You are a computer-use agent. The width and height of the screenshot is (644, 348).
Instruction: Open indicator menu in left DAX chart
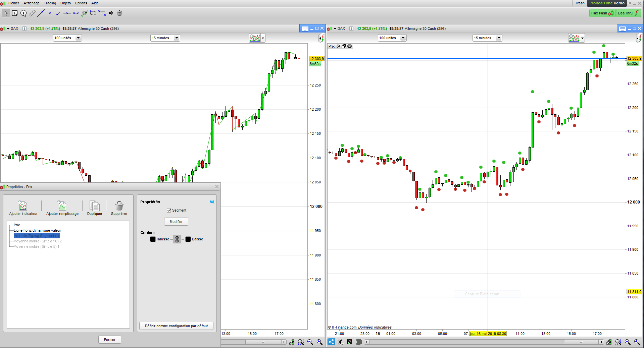point(255,38)
